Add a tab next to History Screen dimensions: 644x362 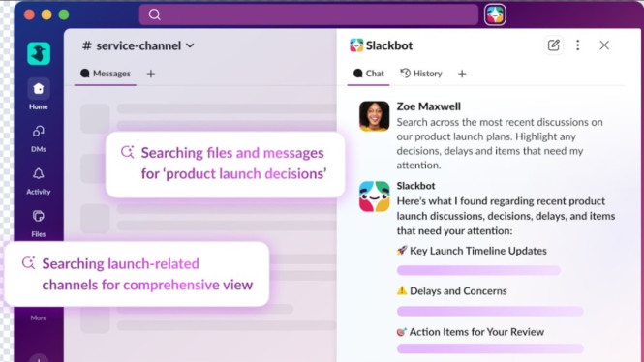pyautogui.click(x=462, y=74)
